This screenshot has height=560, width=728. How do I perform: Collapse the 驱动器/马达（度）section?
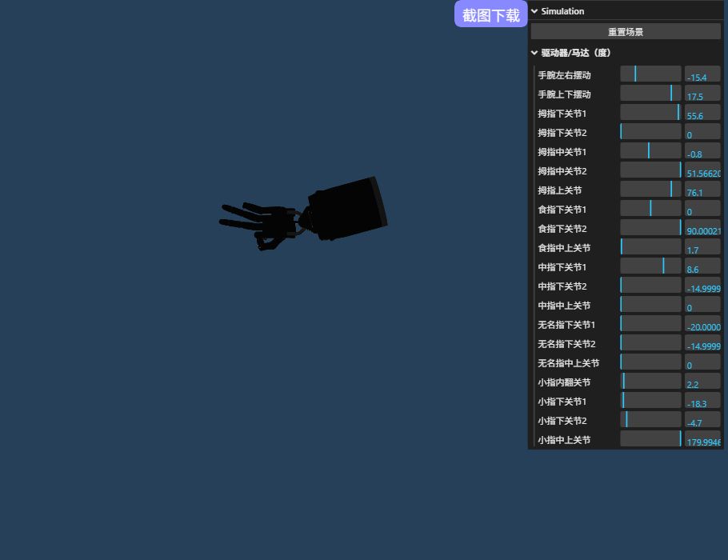point(534,53)
